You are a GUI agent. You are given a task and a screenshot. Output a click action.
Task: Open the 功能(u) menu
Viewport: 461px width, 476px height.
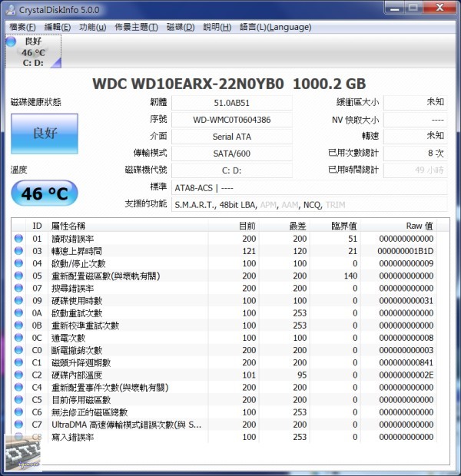tap(93, 28)
